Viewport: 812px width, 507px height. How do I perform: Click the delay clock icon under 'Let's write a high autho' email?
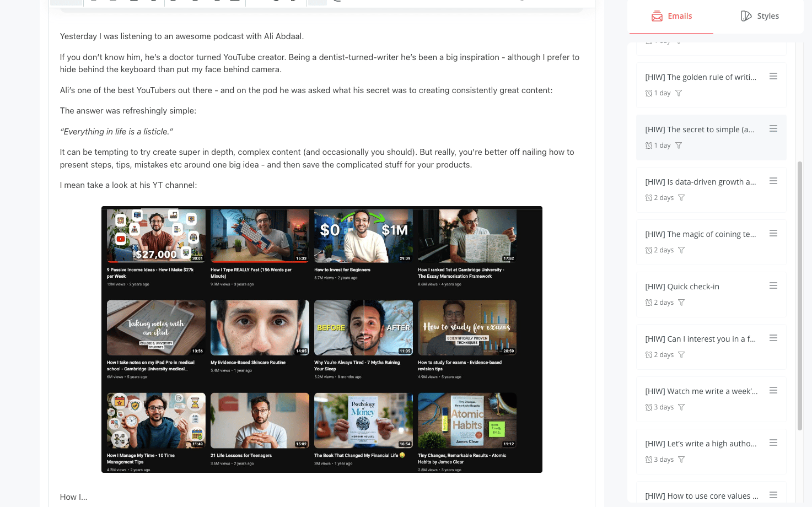coord(649,460)
